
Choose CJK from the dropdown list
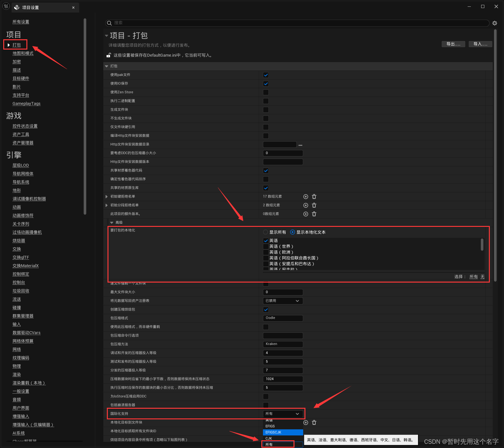pyautogui.click(x=283, y=438)
